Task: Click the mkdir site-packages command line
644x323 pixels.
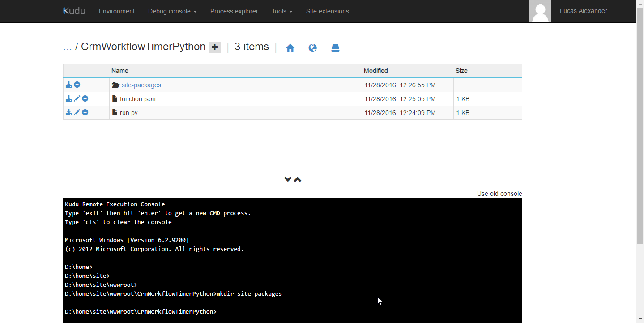Action: (173, 293)
